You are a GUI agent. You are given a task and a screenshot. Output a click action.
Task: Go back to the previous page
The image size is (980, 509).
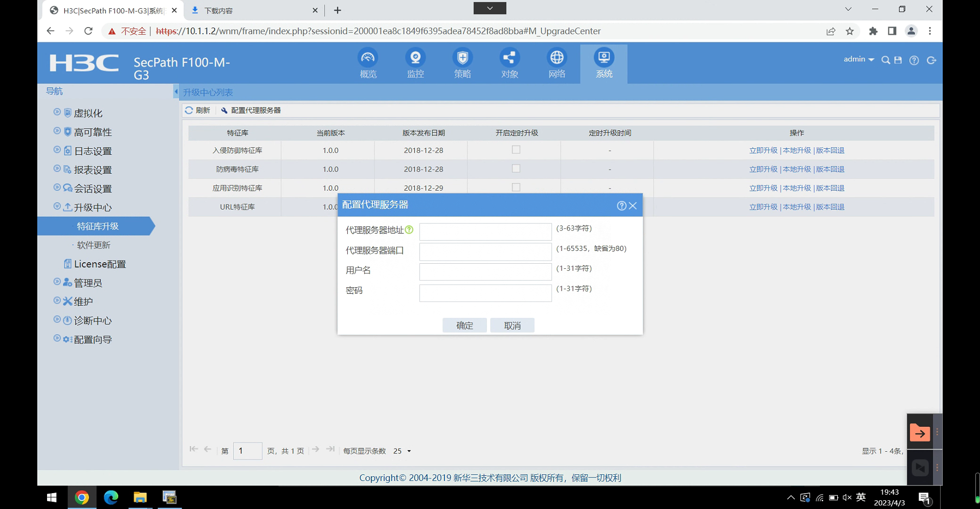tap(50, 31)
